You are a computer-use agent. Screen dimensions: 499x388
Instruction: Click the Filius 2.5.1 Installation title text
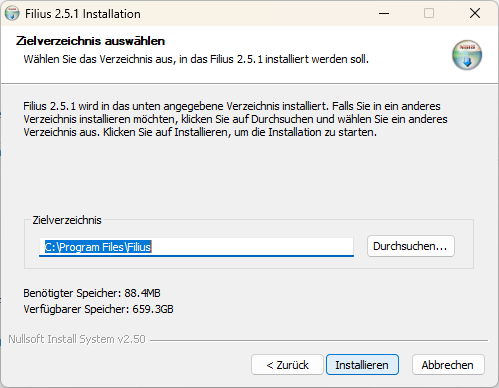click(x=83, y=14)
